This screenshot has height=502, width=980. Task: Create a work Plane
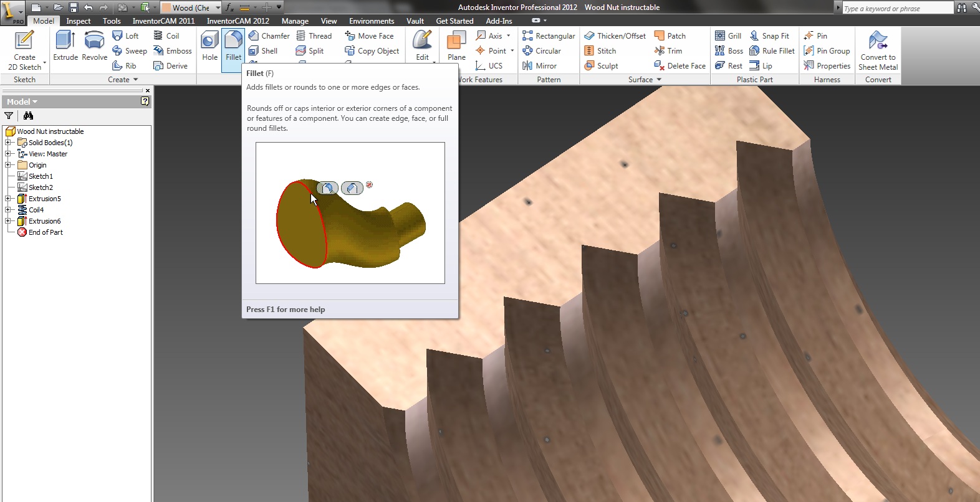pos(456,46)
